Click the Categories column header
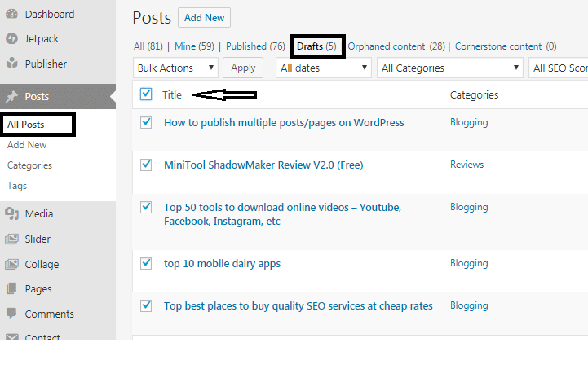This screenshot has height=382, width=588. click(x=474, y=95)
